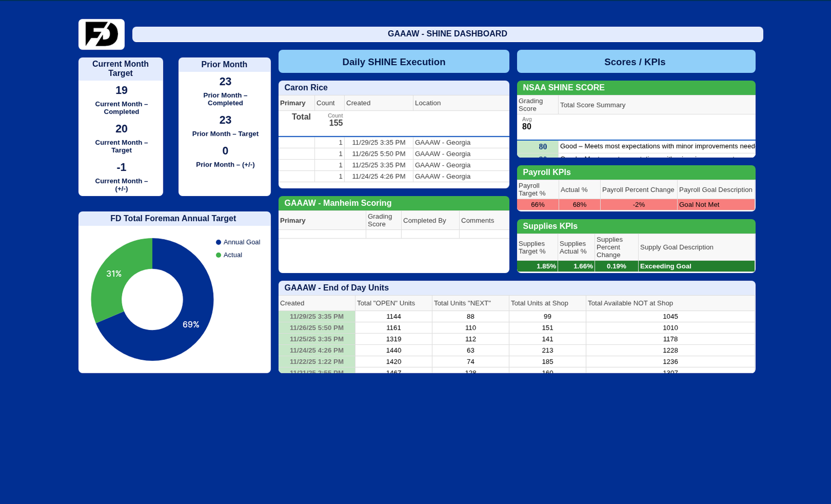Click the Current Month Completed value 19
The image size is (831, 504).
click(x=121, y=90)
